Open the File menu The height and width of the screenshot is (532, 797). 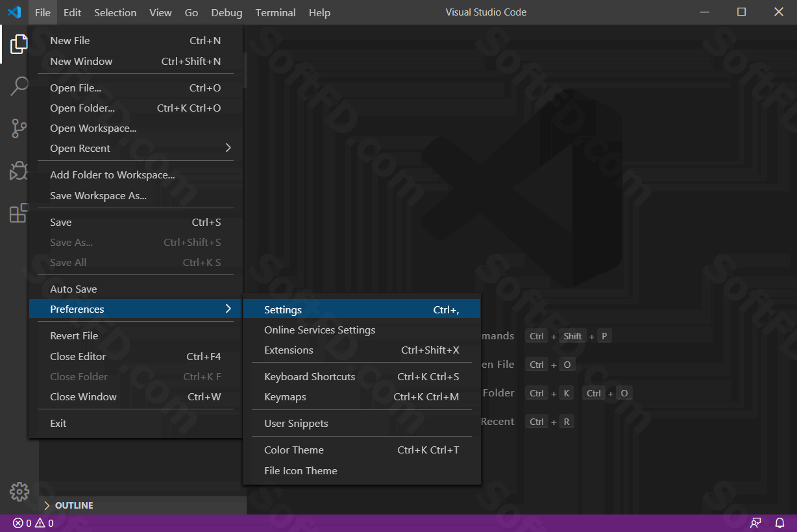(x=43, y=12)
